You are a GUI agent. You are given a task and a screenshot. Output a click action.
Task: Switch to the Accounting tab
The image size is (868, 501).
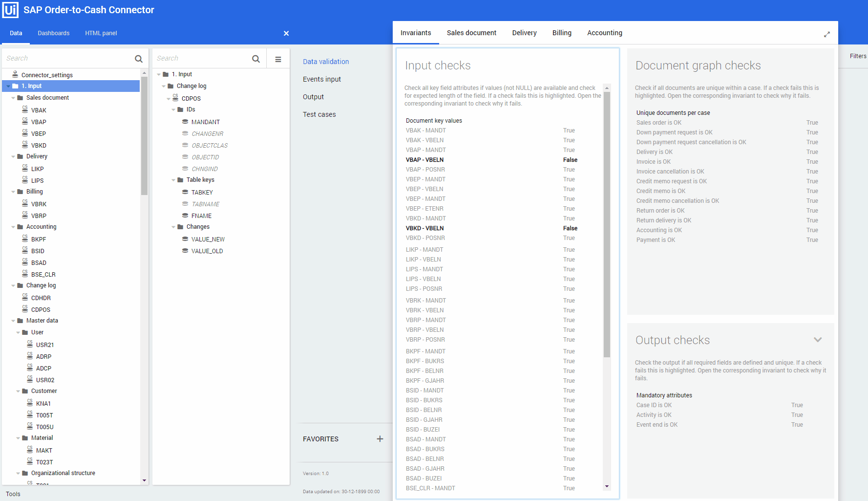pos(604,33)
